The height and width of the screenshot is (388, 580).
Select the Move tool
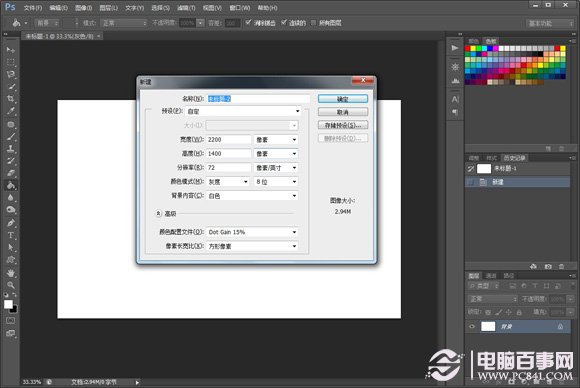11,50
